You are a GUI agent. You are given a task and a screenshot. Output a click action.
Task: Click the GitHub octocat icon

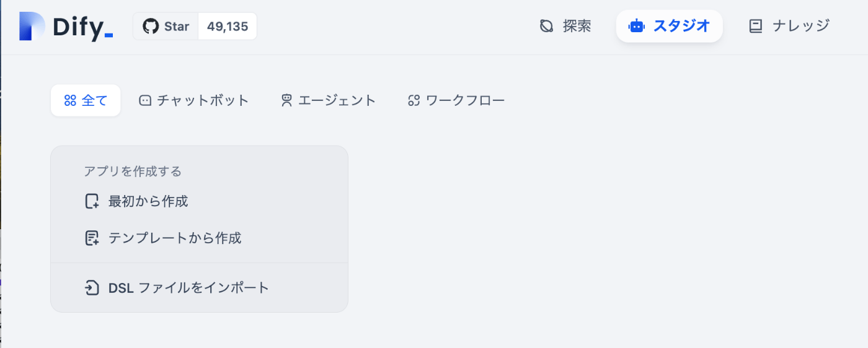(150, 27)
